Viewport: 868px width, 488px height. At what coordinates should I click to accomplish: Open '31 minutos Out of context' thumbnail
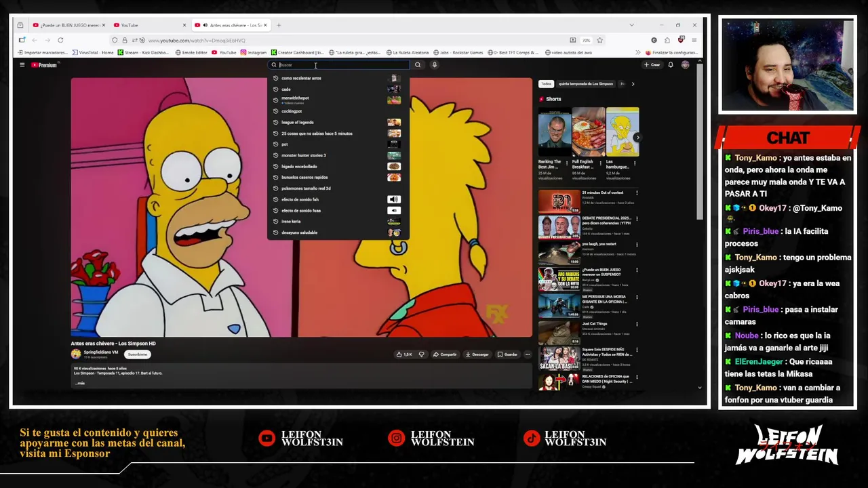click(x=559, y=201)
